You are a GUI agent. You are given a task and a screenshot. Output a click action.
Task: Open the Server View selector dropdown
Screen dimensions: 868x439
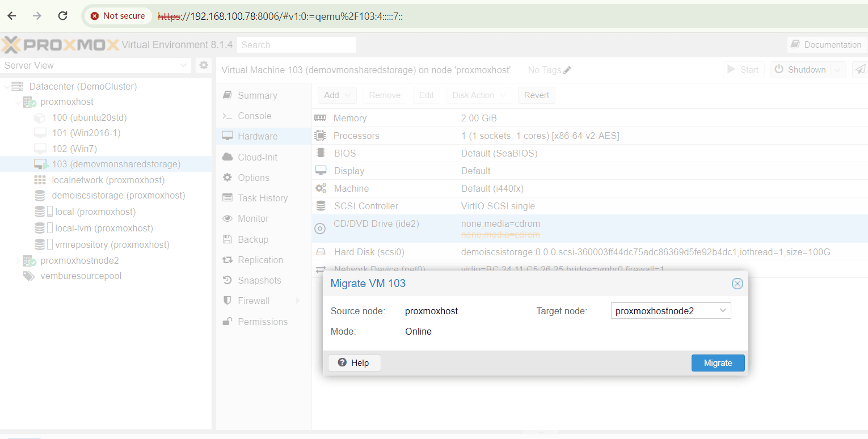point(183,65)
